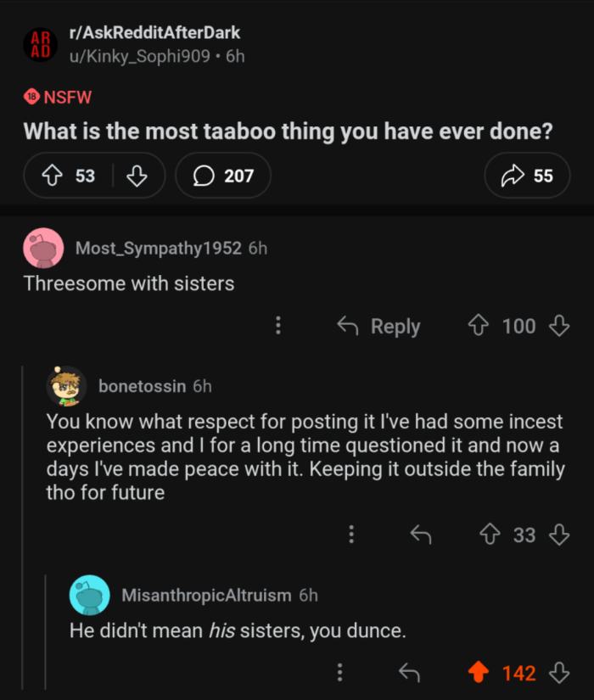
Task: Downvote the main post
Action: (137, 176)
